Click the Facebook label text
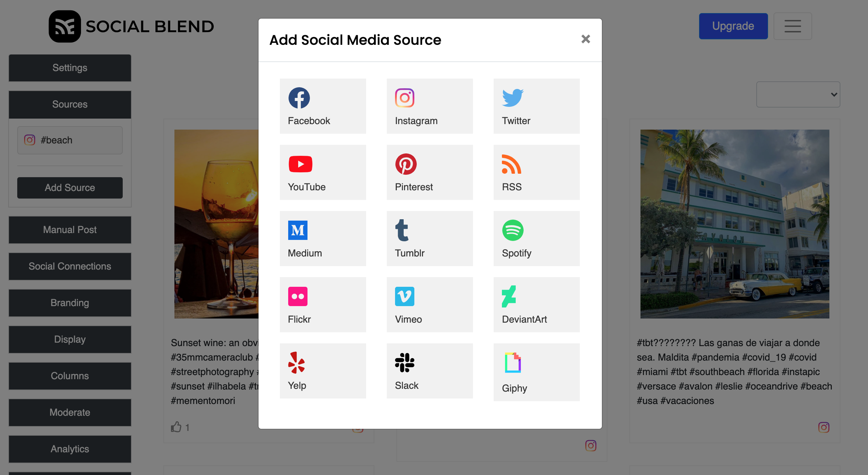 (309, 121)
